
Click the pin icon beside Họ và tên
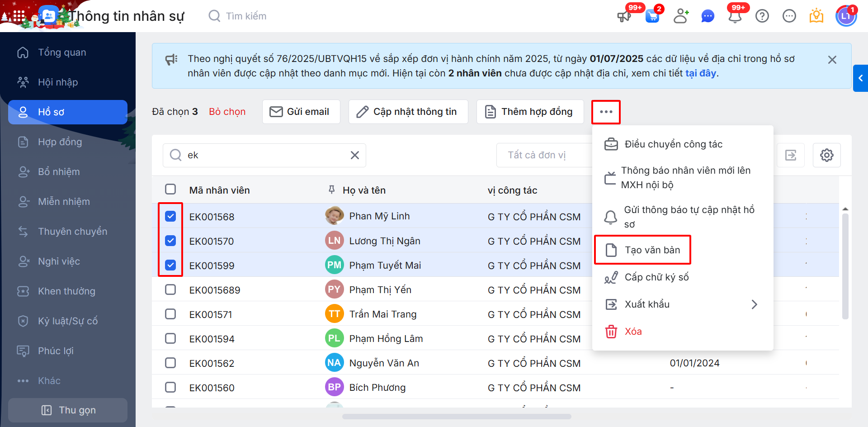click(x=332, y=190)
